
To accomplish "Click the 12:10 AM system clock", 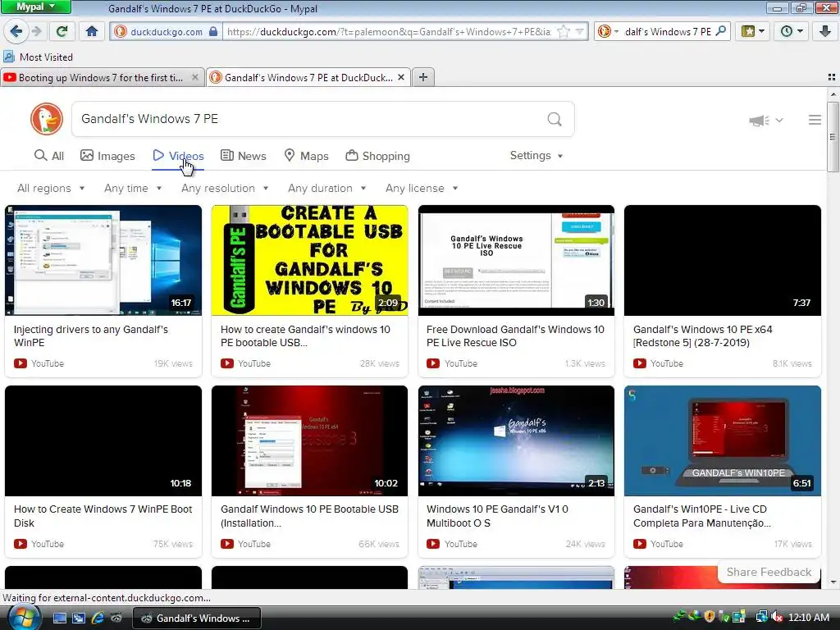I will (809, 617).
